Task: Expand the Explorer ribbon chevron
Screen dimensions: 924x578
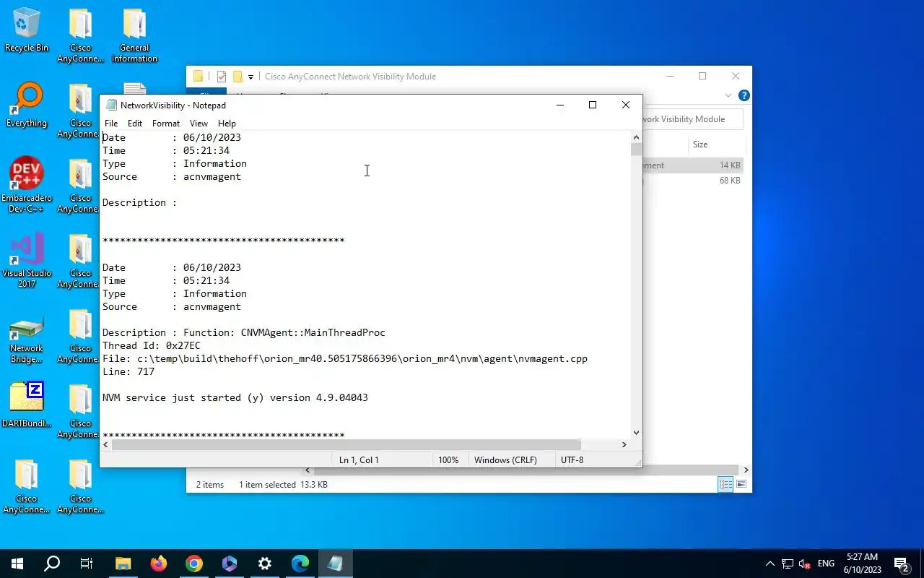Action: click(x=728, y=95)
